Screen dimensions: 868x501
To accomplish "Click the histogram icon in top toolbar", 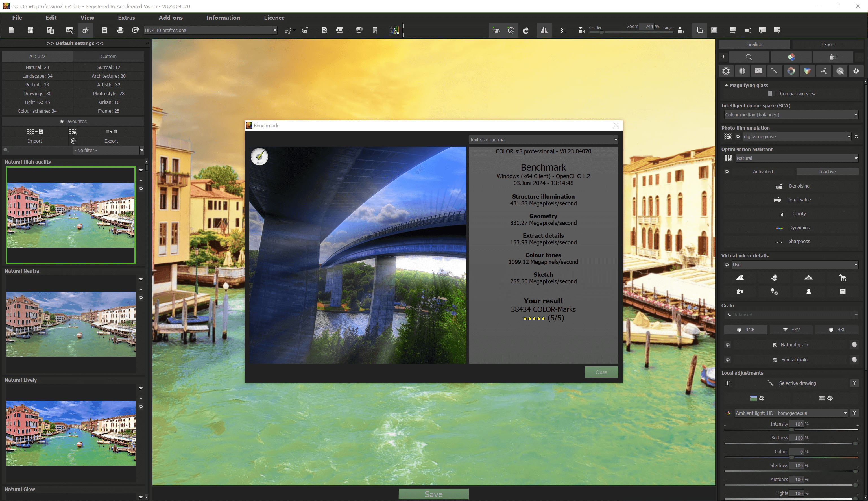I will tap(395, 30).
